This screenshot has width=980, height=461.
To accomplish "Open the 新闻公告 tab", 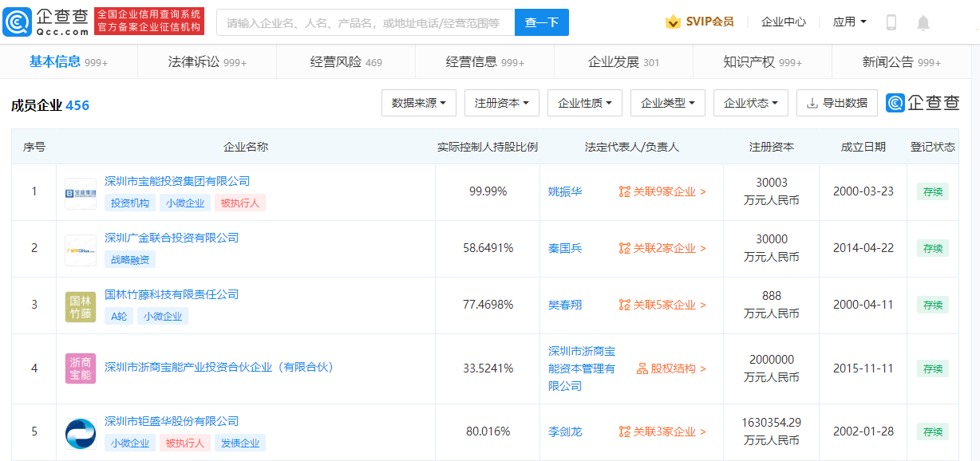I will tap(902, 62).
